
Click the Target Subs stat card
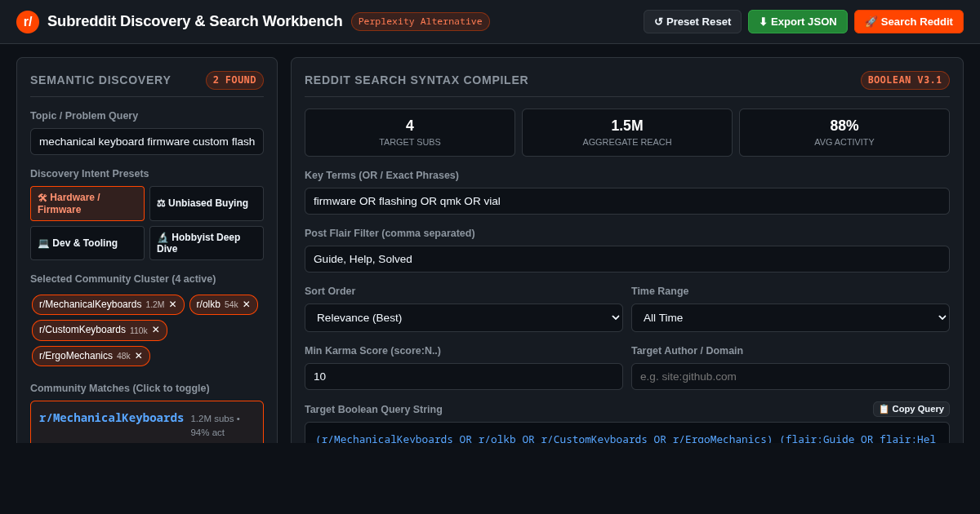coord(410,132)
